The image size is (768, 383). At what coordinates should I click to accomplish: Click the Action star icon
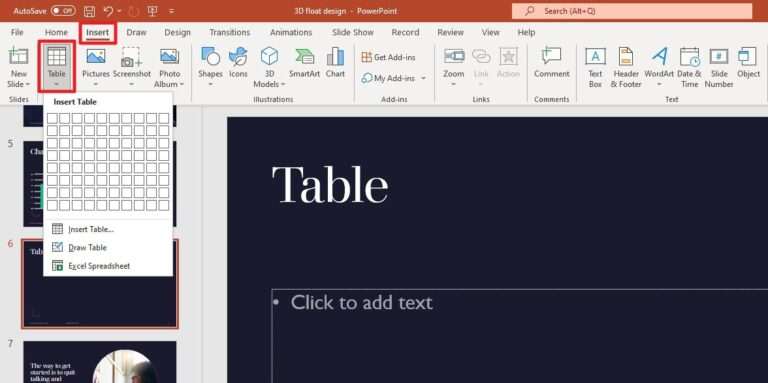508,56
